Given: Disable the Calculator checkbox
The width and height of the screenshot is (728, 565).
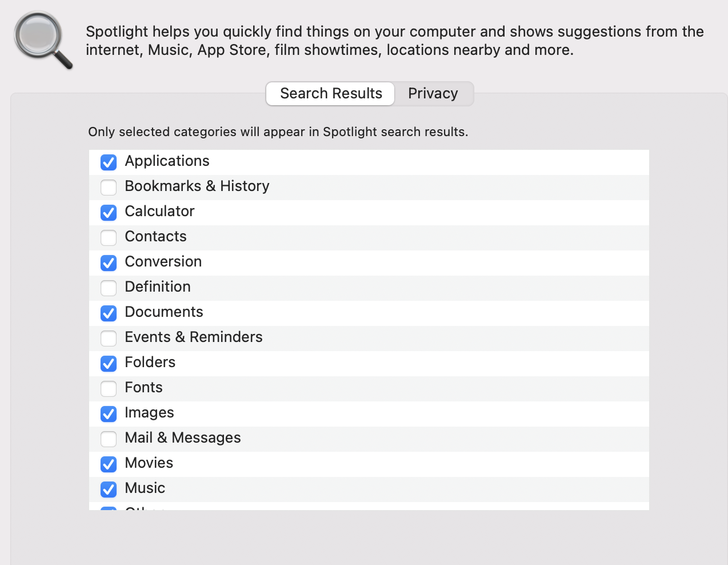Looking at the screenshot, I should coord(109,213).
